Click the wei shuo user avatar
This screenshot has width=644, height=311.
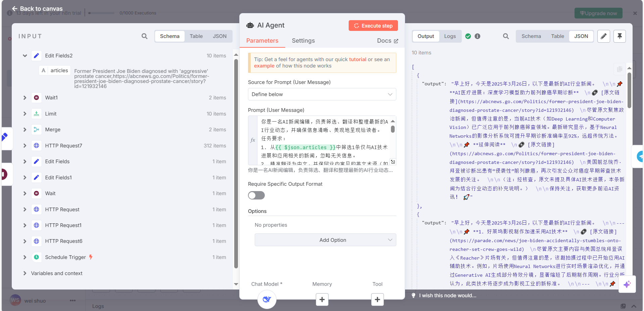point(15,300)
